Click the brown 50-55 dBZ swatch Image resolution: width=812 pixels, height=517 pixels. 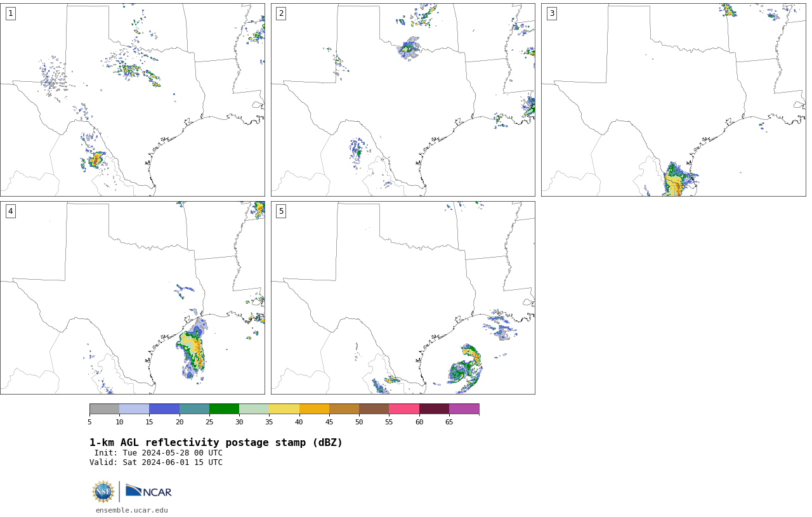(374, 409)
